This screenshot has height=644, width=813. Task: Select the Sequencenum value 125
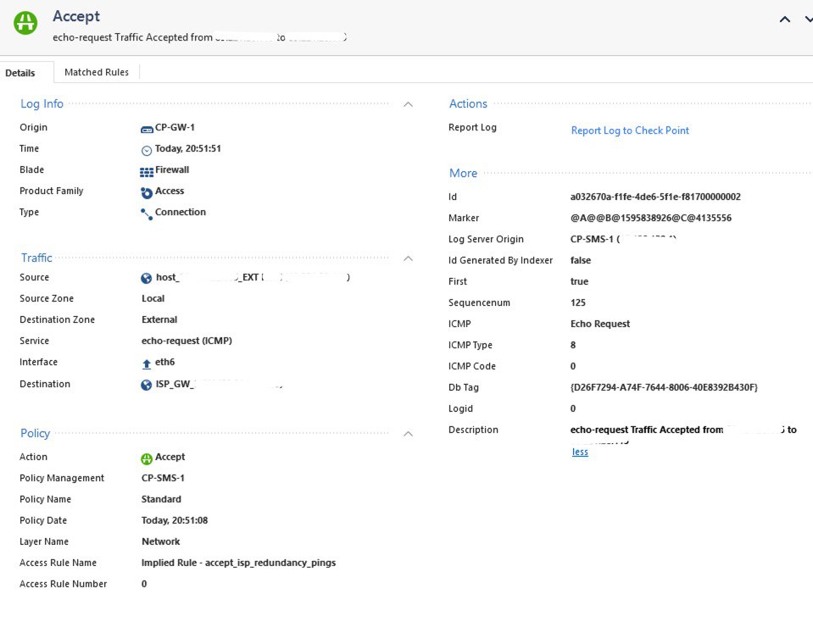coord(578,303)
